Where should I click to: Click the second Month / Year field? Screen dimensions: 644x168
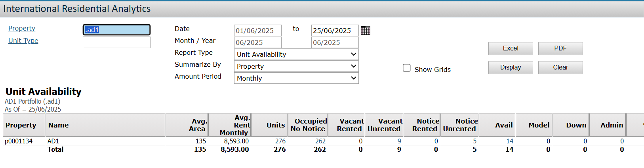coord(335,42)
